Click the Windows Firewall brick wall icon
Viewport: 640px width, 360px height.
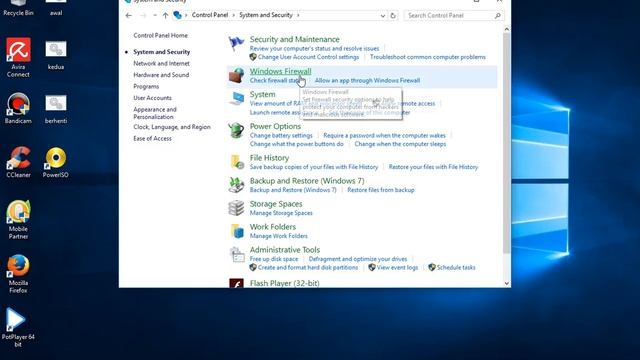(x=236, y=76)
